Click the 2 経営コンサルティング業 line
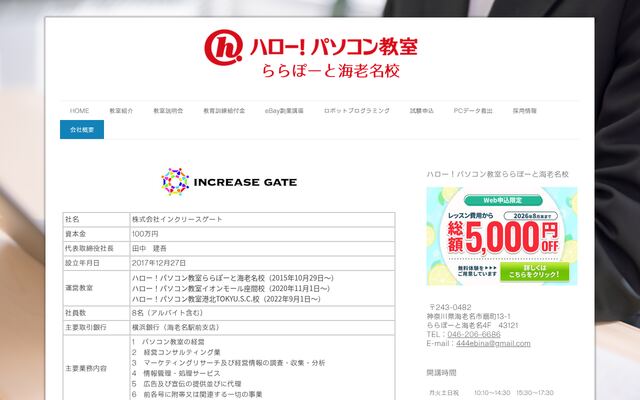This screenshot has width=640, height=400. point(176,352)
